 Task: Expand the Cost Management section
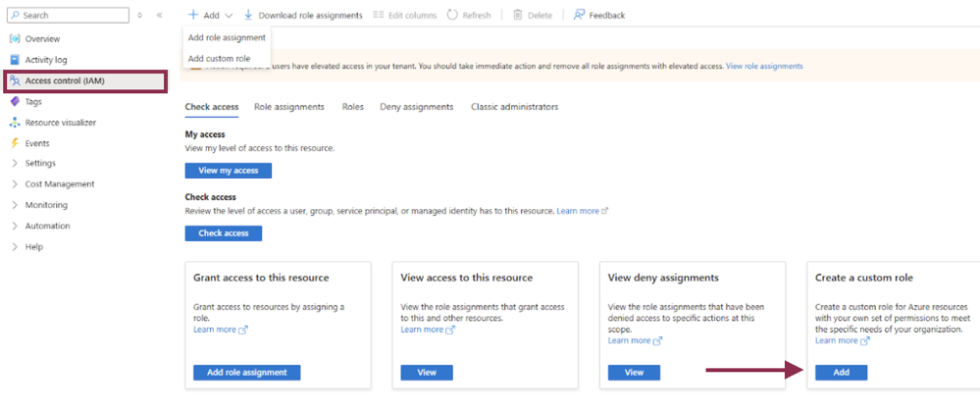pos(15,183)
